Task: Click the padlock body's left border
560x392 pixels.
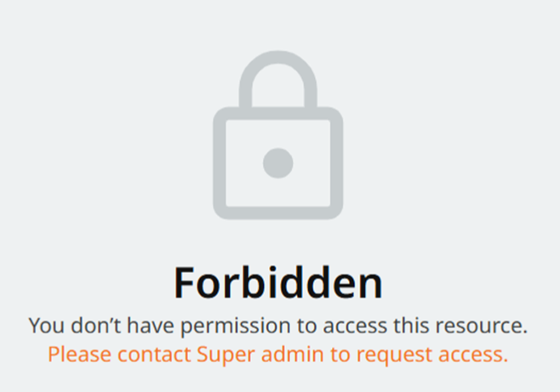Action: (x=220, y=163)
